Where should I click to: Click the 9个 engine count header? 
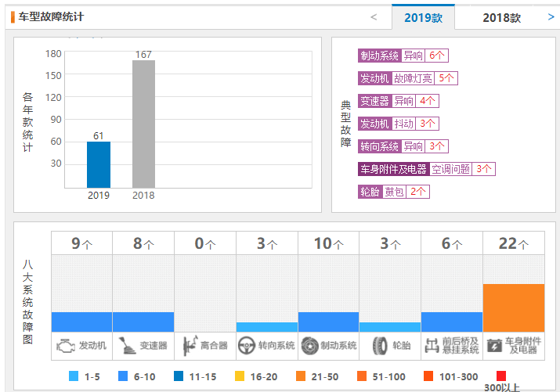[x=81, y=243]
